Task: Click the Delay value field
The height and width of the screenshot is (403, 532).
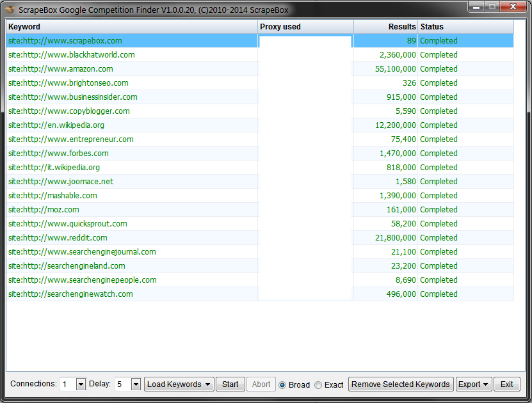Action: coord(123,384)
